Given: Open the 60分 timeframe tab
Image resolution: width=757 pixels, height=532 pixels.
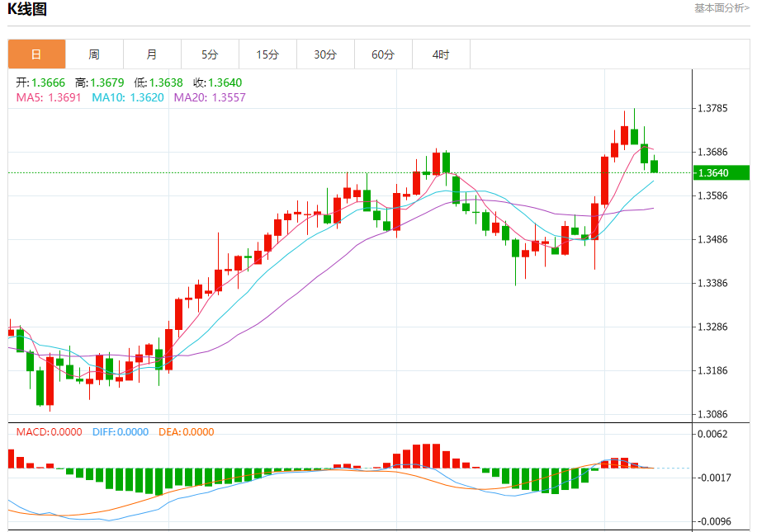Looking at the screenshot, I should tap(383, 54).
